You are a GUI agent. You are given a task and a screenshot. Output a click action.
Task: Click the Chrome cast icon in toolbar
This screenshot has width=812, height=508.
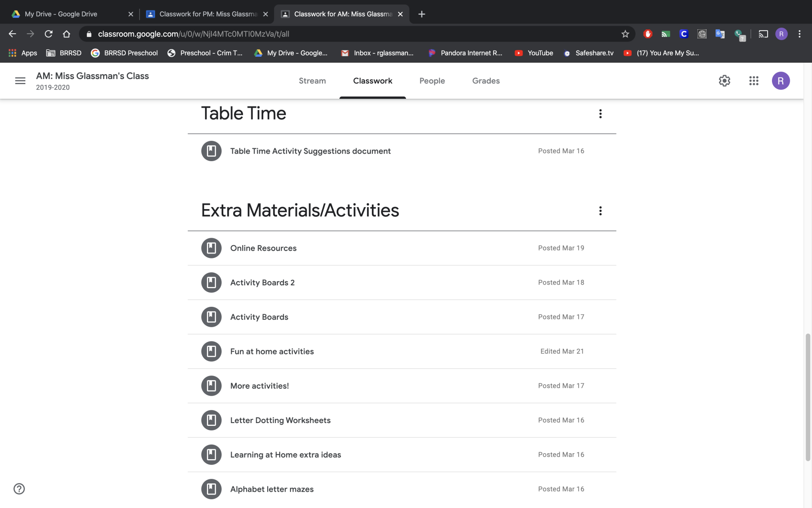763,34
